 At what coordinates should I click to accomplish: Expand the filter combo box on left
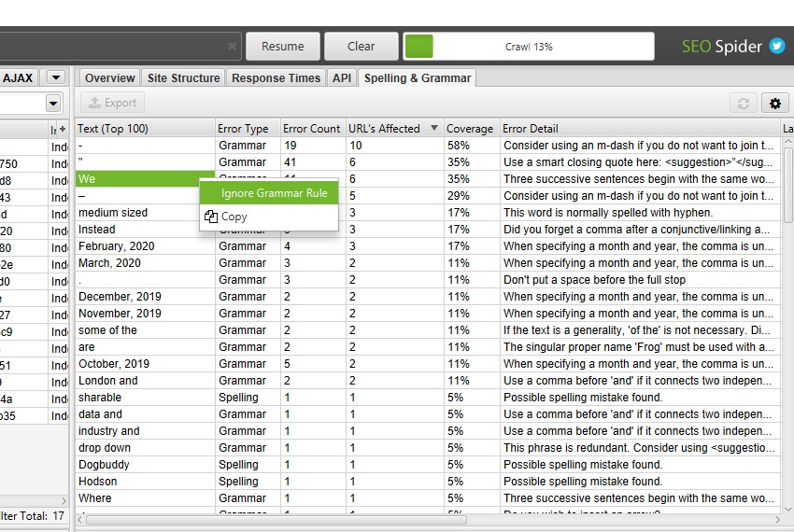tap(53, 103)
